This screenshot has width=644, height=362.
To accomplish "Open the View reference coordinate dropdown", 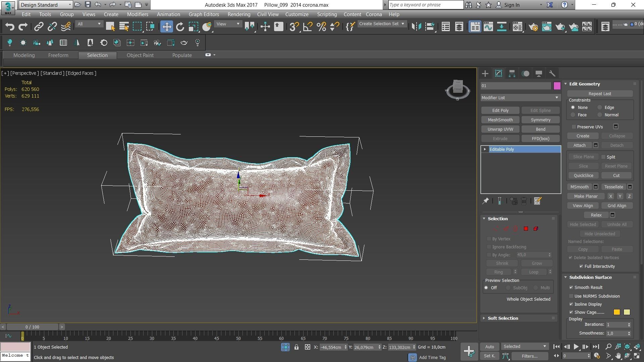I will (x=228, y=24).
